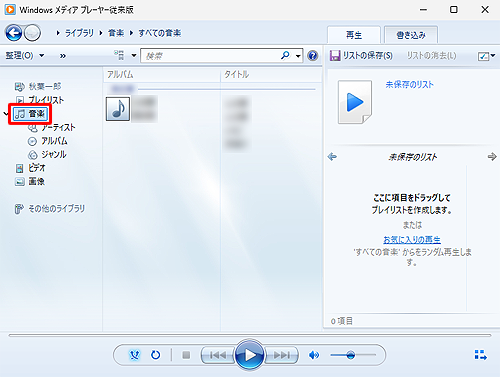Go to next list arrow
This screenshot has width=500, height=377.
[x=492, y=156]
